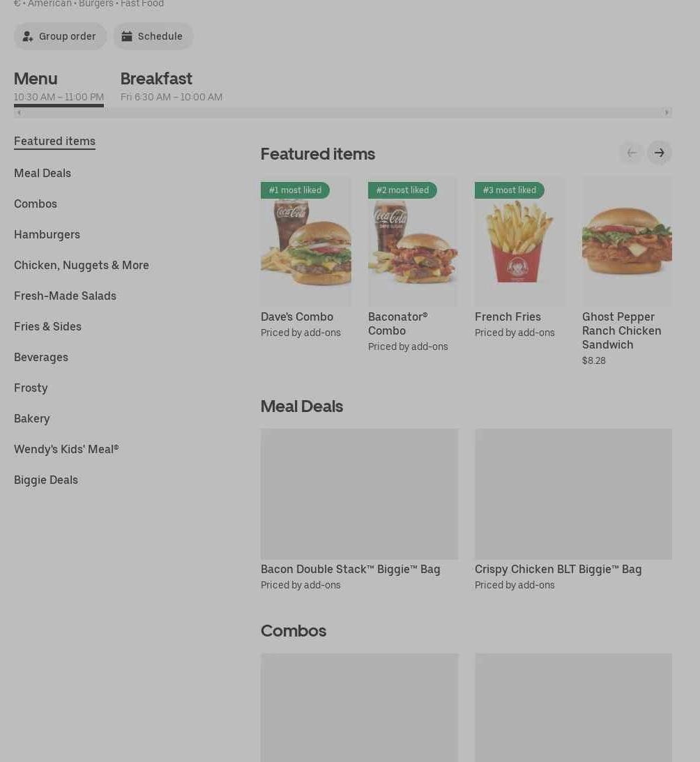
Task: Click the Group order people icon
Action: [x=28, y=36]
